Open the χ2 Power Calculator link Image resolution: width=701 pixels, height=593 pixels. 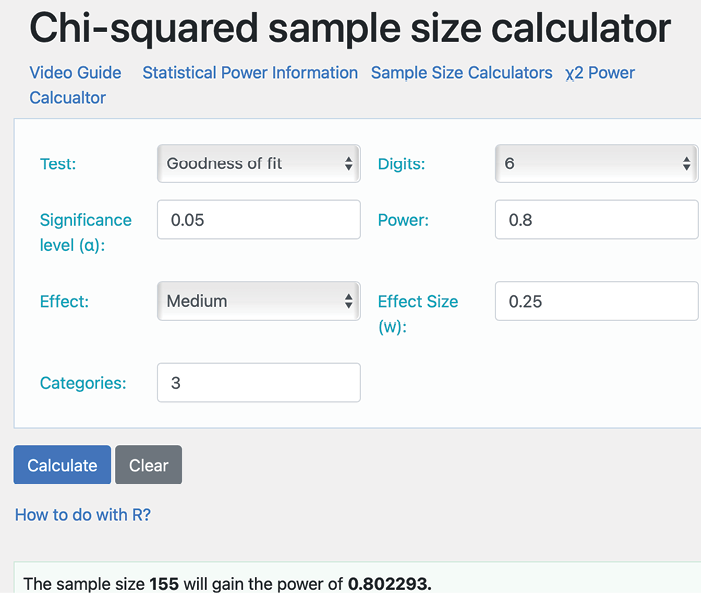tap(599, 73)
